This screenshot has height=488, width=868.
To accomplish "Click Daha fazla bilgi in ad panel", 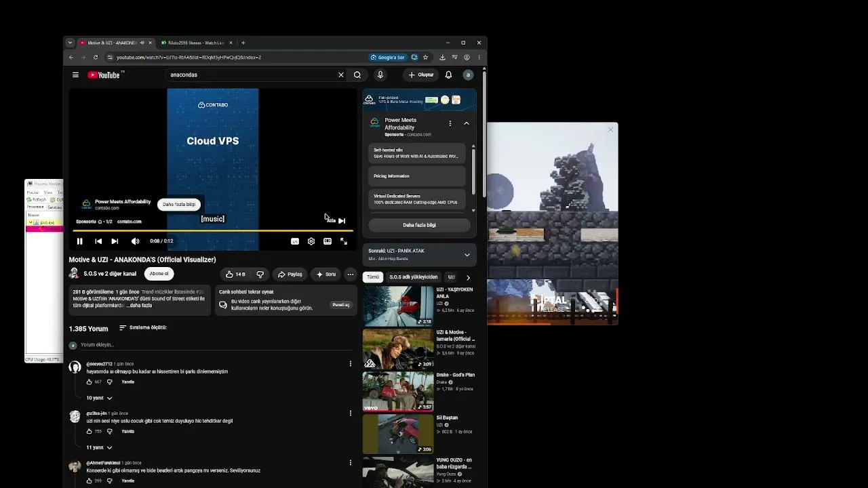I will point(419,225).
